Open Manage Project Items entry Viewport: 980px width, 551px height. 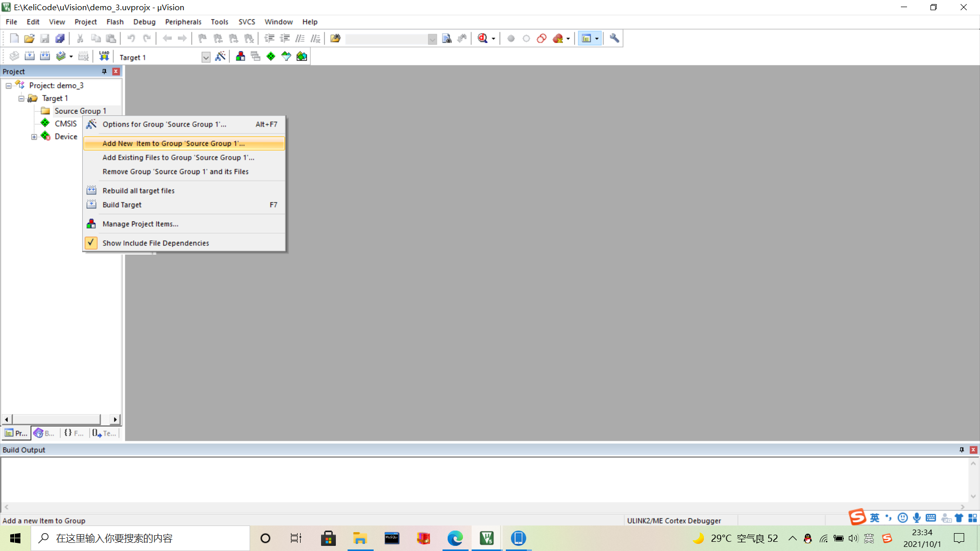184,224
